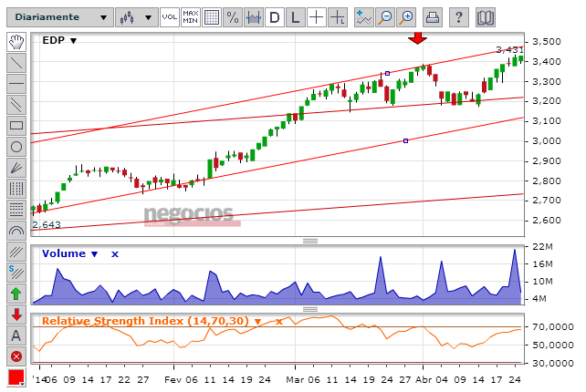The width and height of the screenshot is (586, 392).
Task: Place a red down arrow marker
Action: click(16, 315)
